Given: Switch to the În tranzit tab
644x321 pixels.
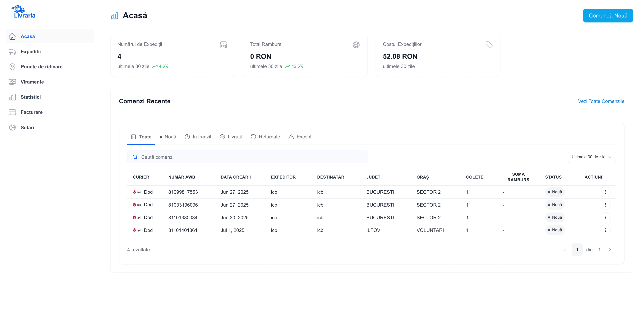Looking at the screenshot, I should 198,137.
